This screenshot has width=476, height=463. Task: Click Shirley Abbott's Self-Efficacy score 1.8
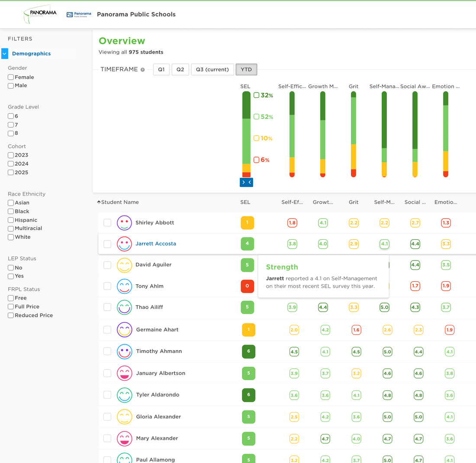[x=292, y=223]
